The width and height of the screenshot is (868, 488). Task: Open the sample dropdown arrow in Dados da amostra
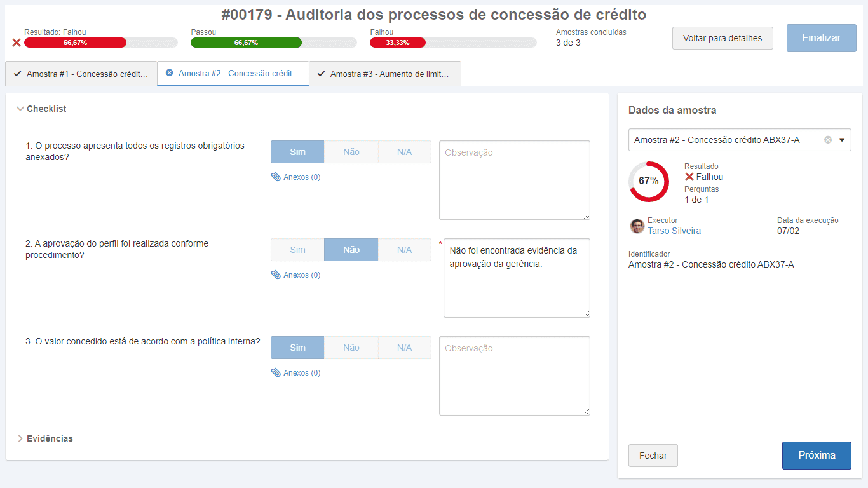[842, 140]
